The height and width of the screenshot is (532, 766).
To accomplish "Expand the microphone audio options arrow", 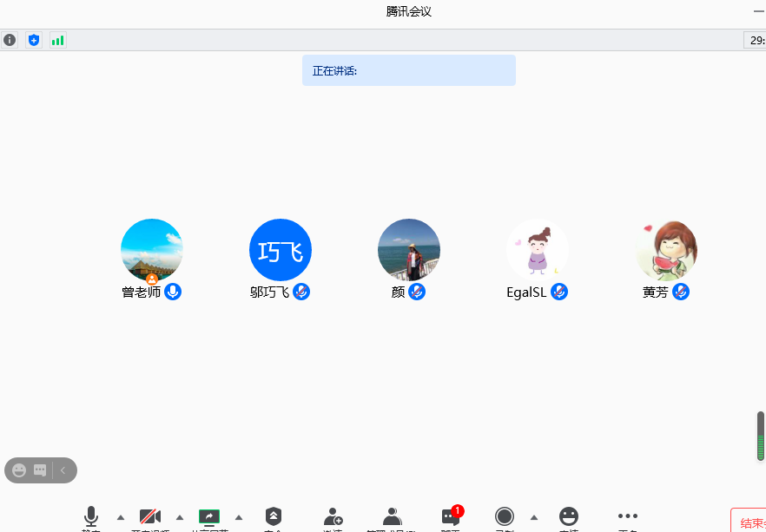I will pos(121,517).
